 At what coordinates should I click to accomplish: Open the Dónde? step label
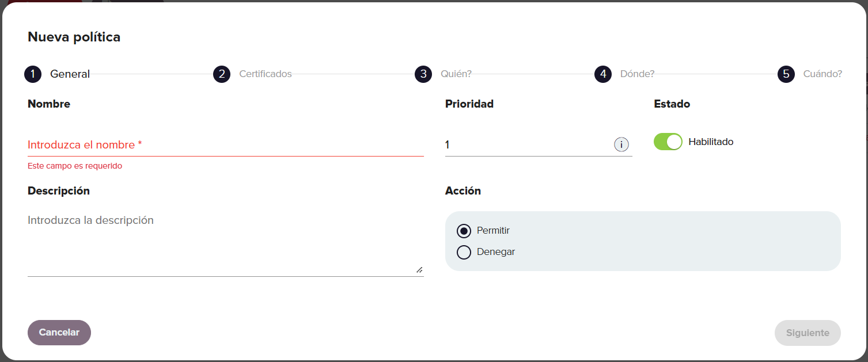[637, 74]
